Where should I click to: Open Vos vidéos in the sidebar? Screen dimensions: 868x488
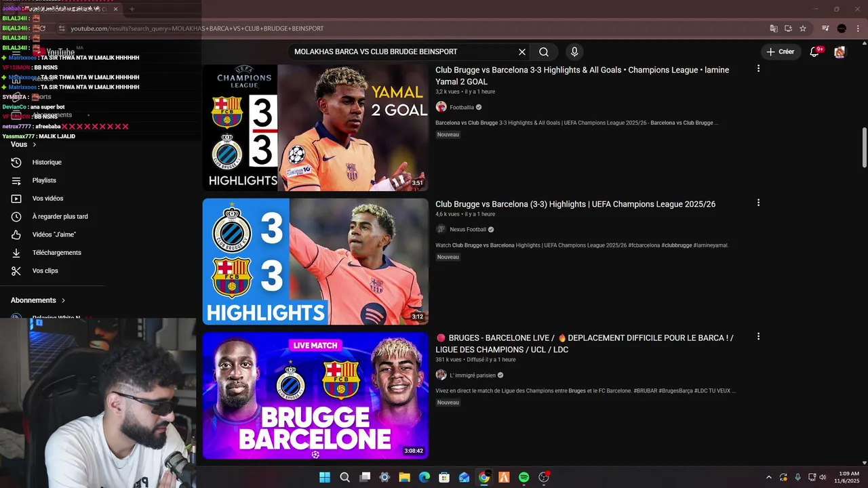point(47,199)
